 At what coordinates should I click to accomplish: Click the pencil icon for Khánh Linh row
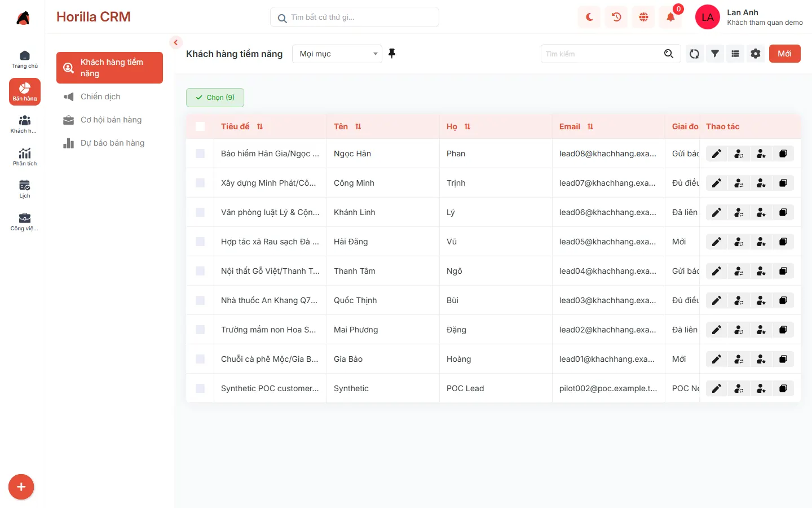(x=717, y=212)
